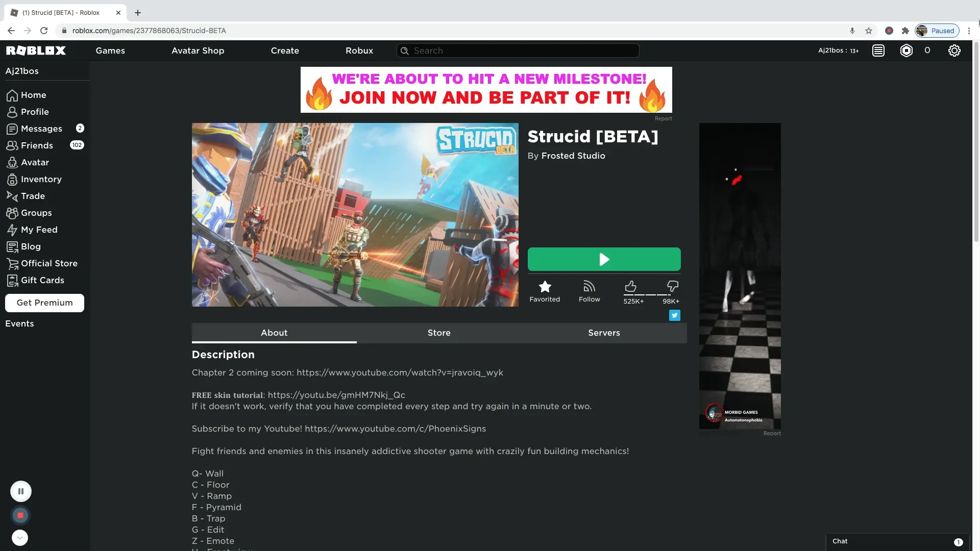Click the thumbs-up like icon
980x551 pixels.
(630, 286)
